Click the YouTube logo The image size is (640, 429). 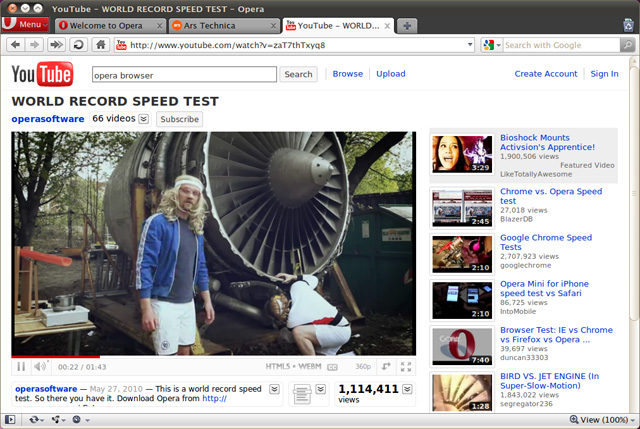[42, 74]
